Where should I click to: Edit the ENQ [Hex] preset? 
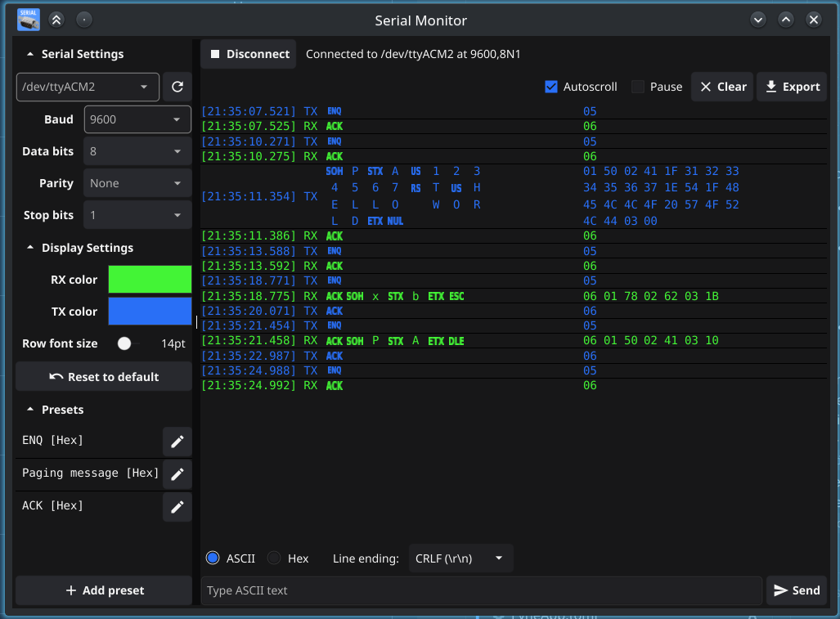coord(177,442)
